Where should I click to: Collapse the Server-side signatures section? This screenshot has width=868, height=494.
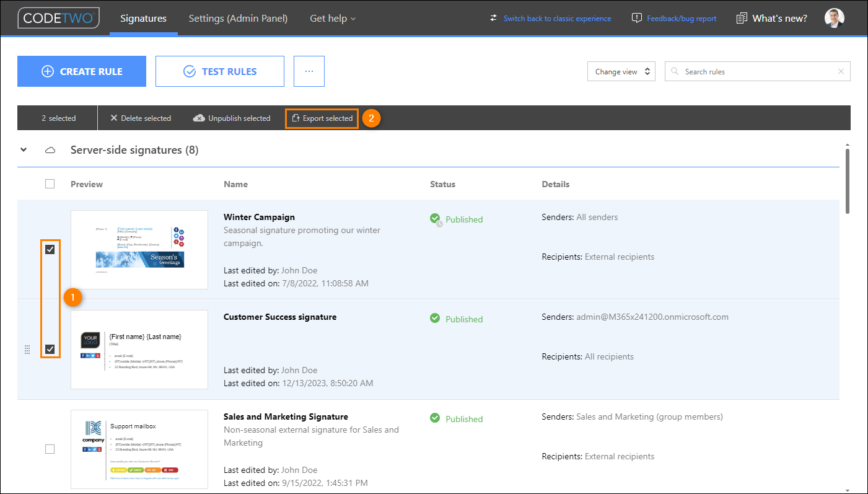click(24, 149)
